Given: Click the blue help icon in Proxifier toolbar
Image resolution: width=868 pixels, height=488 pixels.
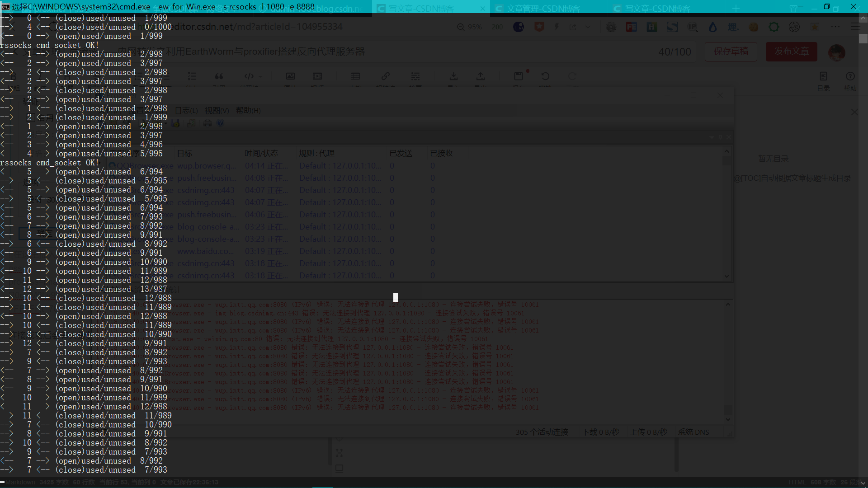Looking at the screenshot, I should coord(221,123).
